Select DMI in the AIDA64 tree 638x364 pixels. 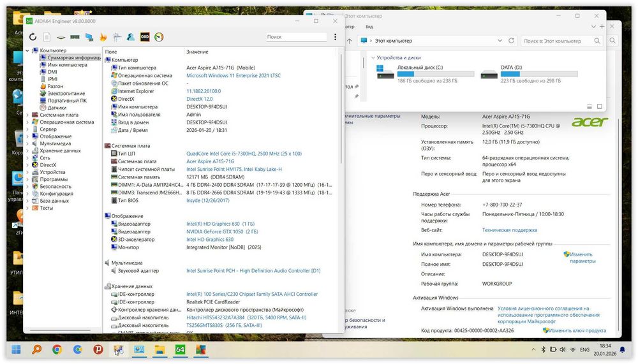[52, 72]
